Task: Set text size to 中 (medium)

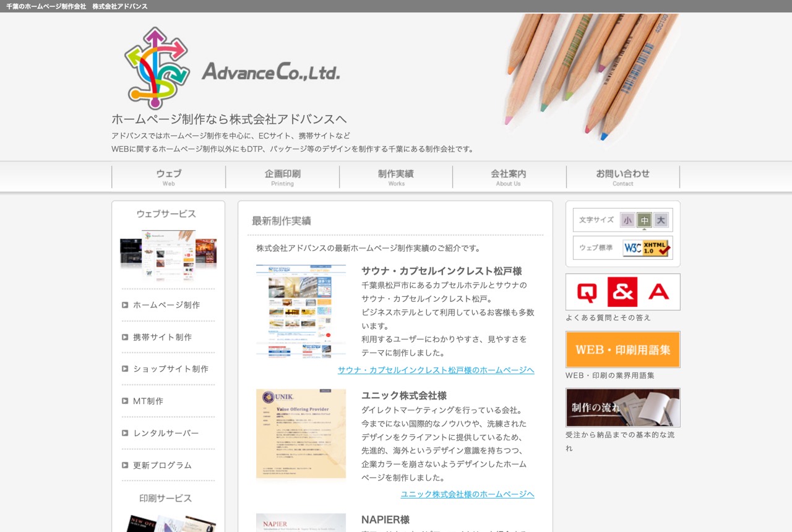Action: (x=644, y=220)
